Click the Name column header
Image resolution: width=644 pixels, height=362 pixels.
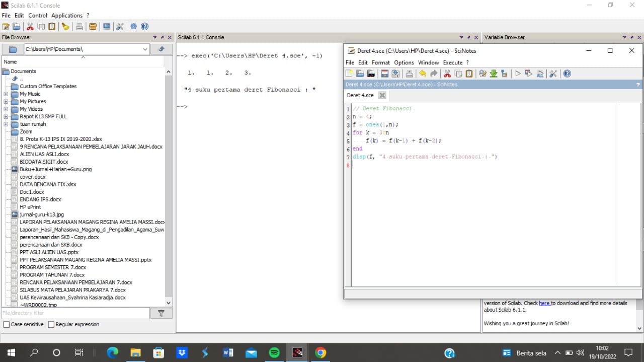[x=83, y=62]
